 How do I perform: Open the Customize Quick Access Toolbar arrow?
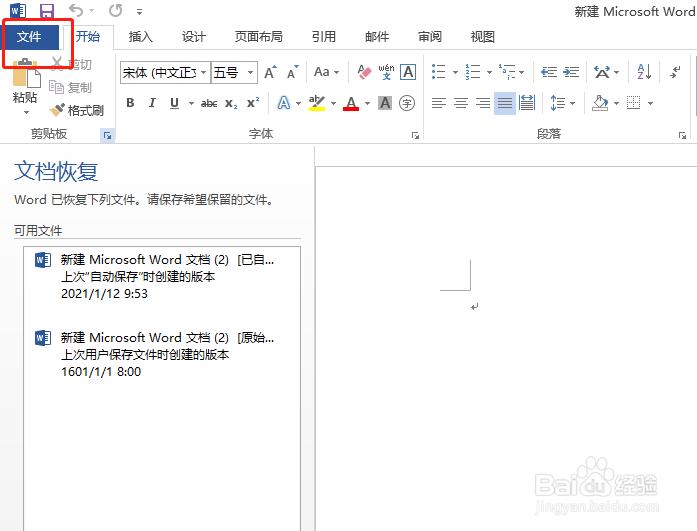[x=140, y=12]
